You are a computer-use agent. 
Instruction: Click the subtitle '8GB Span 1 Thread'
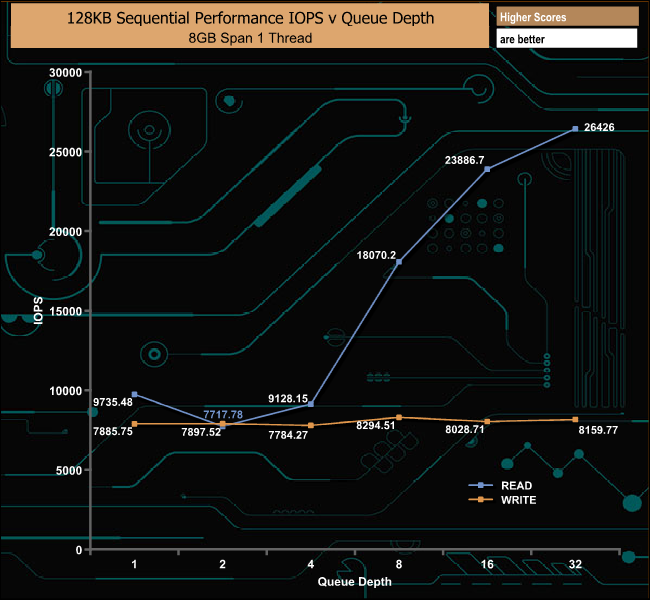click(250, 38)
